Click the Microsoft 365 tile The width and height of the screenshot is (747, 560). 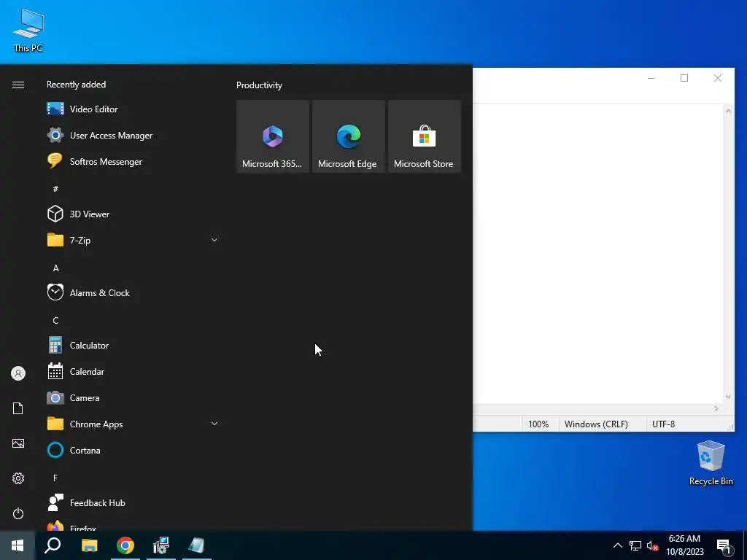[273, 136]
